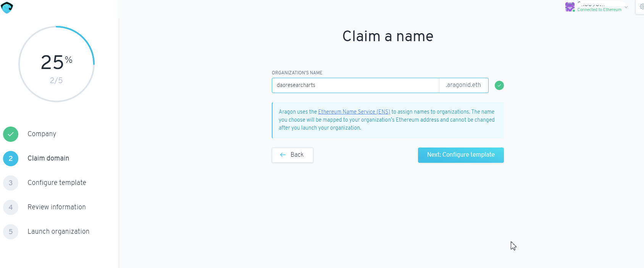Screen dimensions: 644x268
Task: Click the step 4 circle icon
Action: pyautogui.click(x=11, y=207)
